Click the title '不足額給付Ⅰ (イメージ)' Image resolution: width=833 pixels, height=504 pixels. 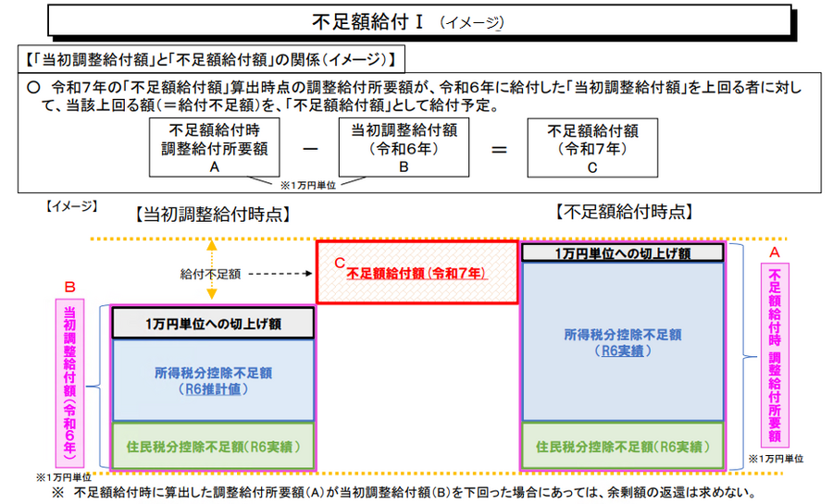407,22
